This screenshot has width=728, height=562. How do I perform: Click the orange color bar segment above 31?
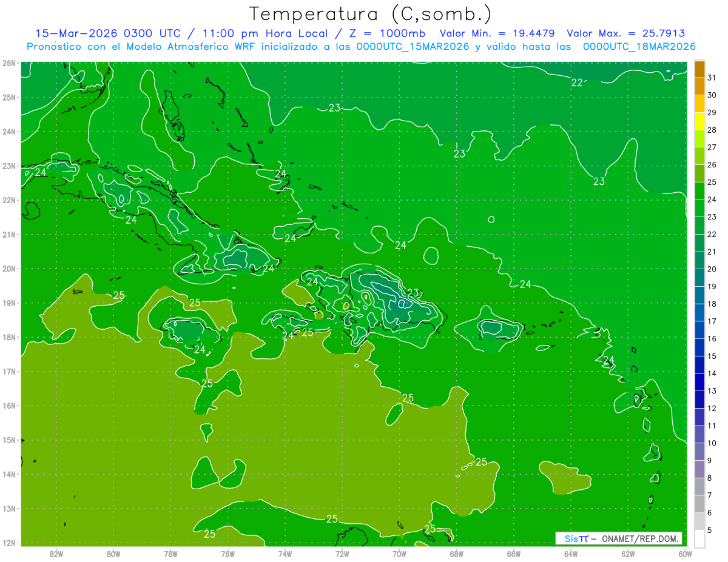(699, 69)
